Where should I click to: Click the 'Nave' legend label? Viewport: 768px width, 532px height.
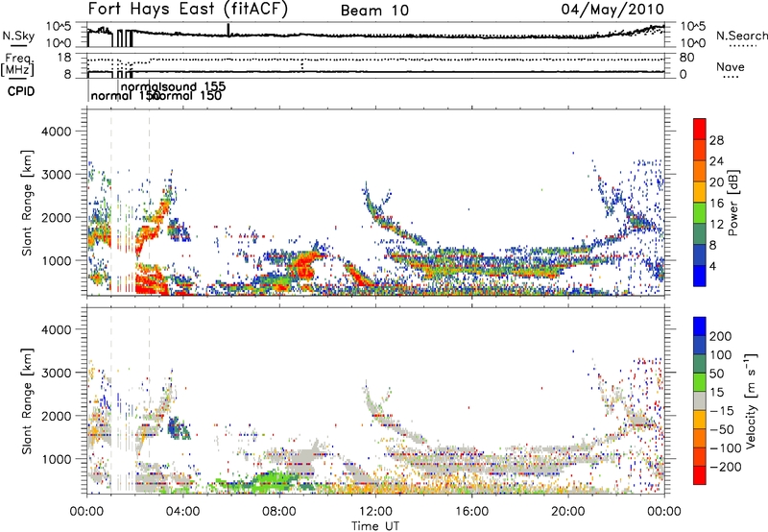point(731,66)
